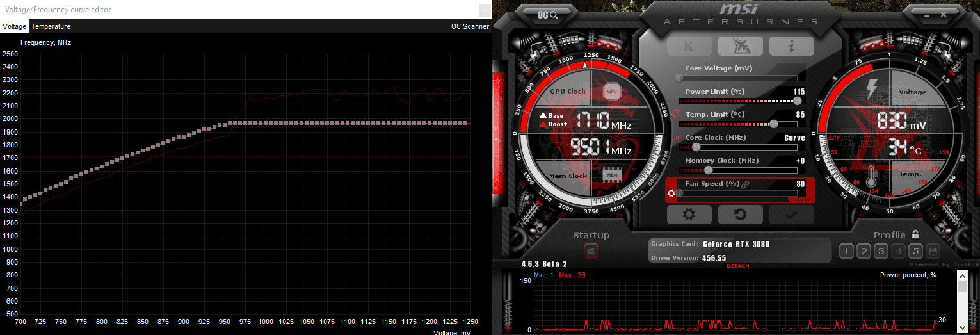
Task: Click the curve bars icon beside Core Clock
Action: [x=677, y=138]
